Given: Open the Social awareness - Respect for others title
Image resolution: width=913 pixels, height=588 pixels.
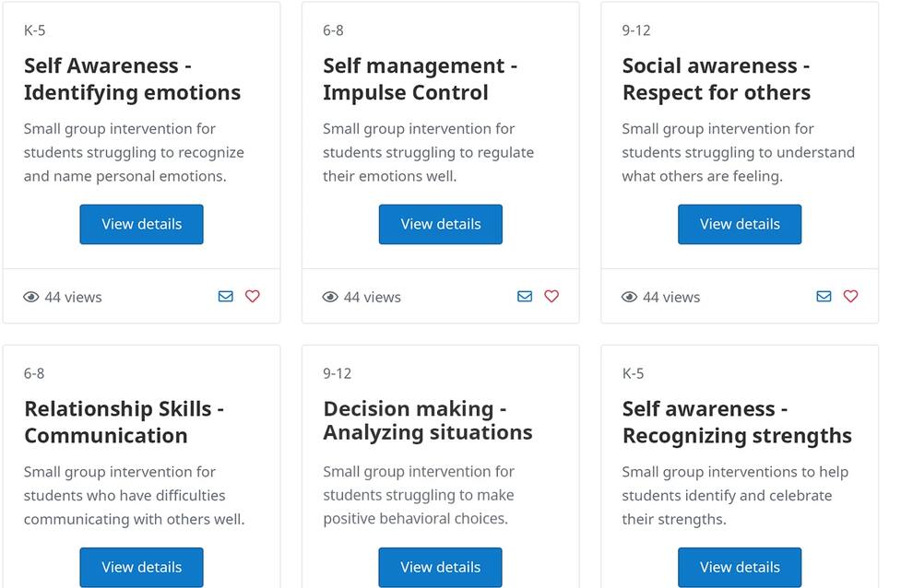Looking at the screenshot, I should click(x=717, y=79).
